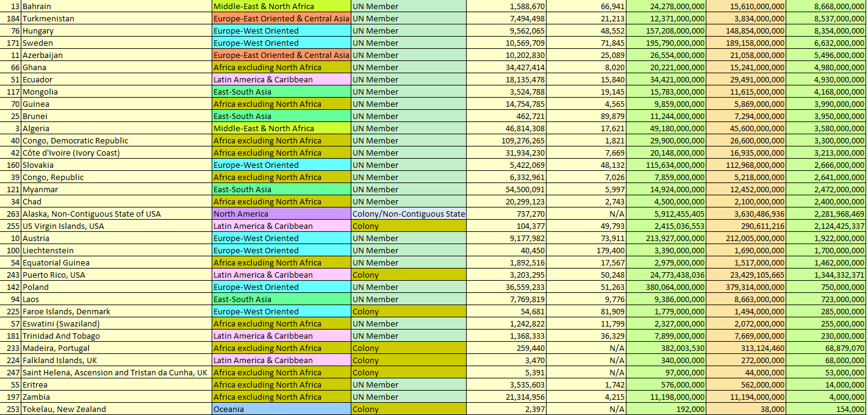Click Austria's value 213,927,000,000
The image size is (868, 415).
click(x=666, y=238)
